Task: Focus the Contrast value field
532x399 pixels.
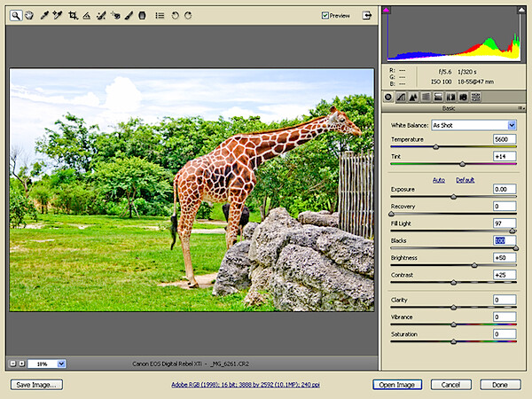Action: [x=505, y=275]
